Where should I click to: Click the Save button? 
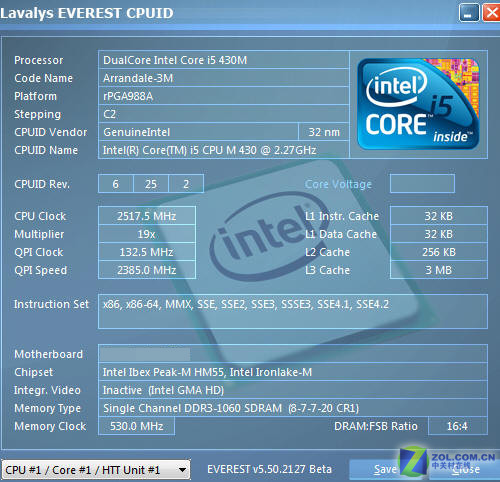point(385,469)
